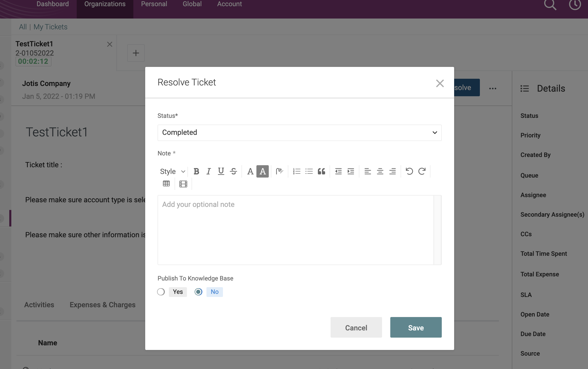Open the Organizations menu
The image size is (588, 369).
coord(105,4)
